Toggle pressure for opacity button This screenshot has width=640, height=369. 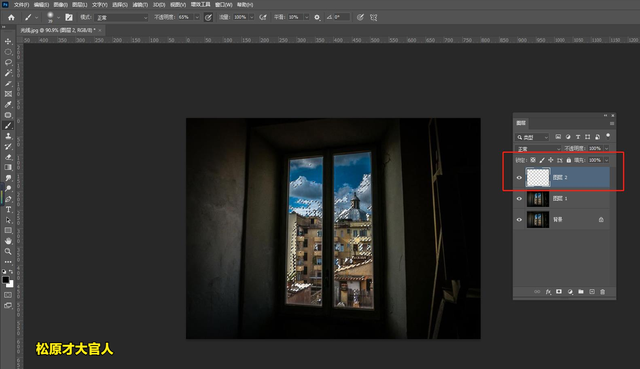click(x=208, y=18)
